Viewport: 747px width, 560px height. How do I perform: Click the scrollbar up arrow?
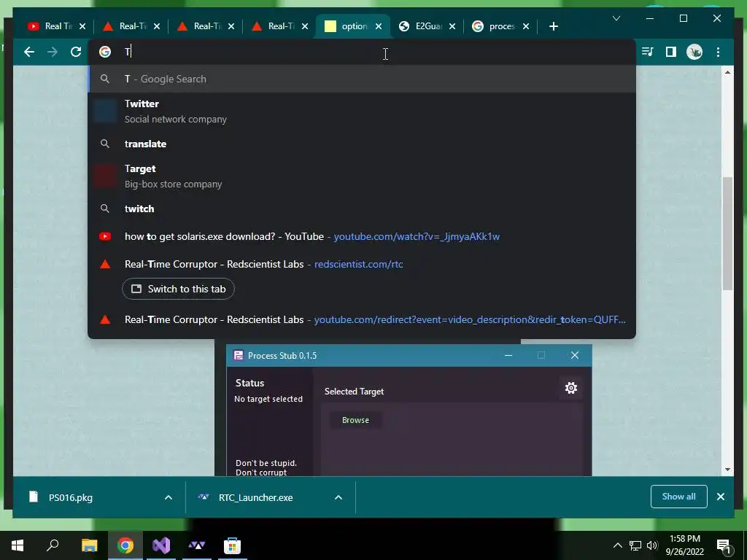point(727,72)
